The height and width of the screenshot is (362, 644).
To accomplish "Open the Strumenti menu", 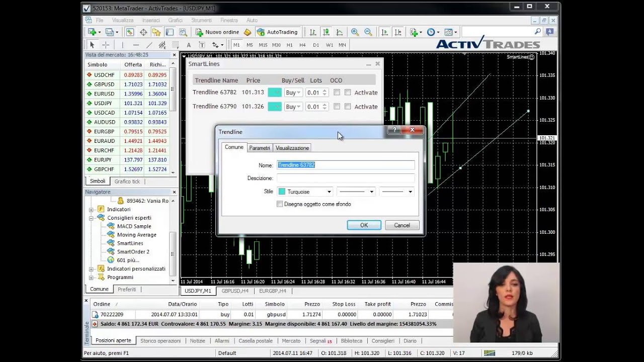I will click(x=201, y=21).
